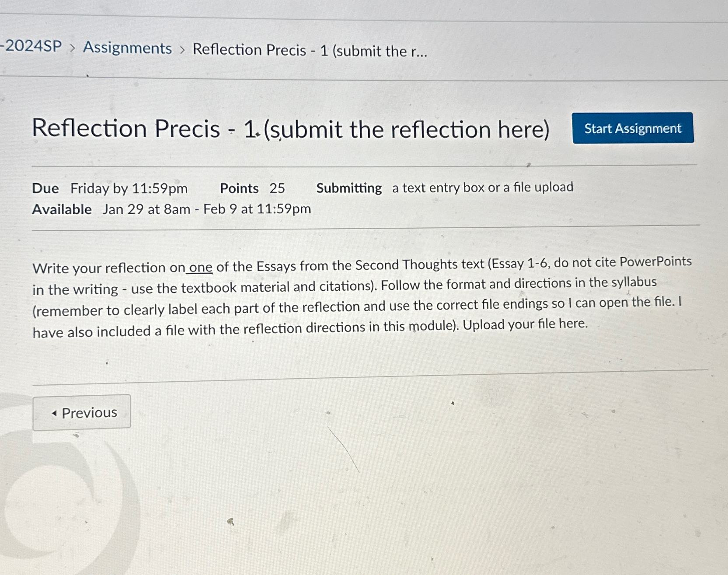
Task: Click the Start Assignment button
Action: click(632, 129)
